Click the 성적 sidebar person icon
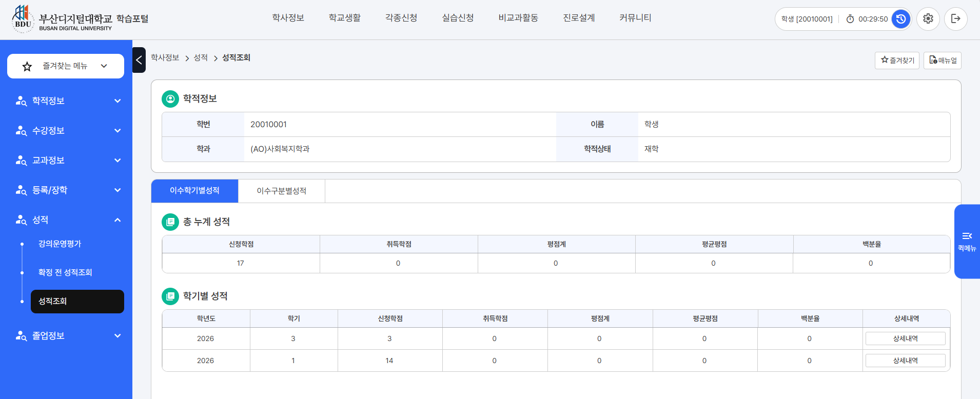The width and height of the screenshot is (980, 399). point(21,220)
